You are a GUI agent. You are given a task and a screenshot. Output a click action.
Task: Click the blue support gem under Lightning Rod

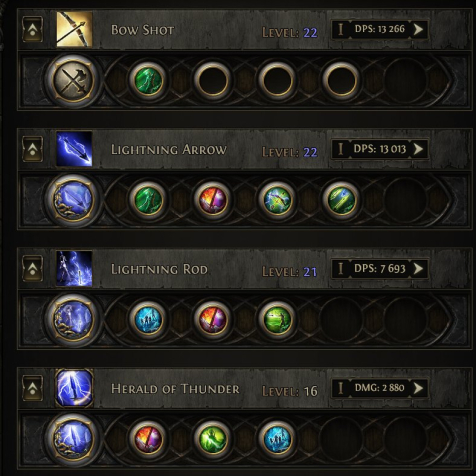click(148, 319)
